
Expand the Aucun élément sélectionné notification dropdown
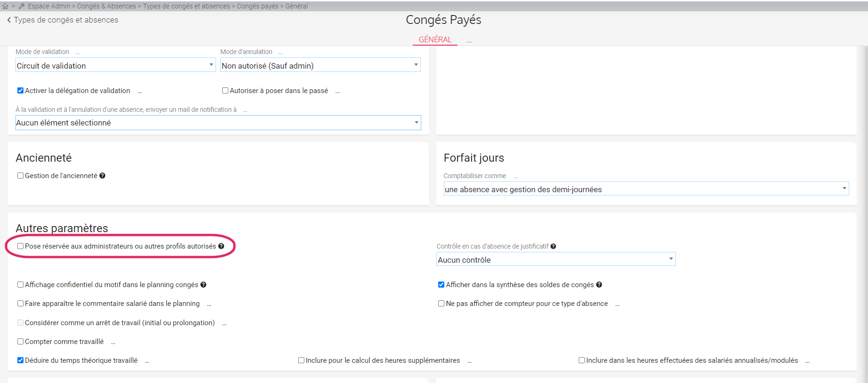pos(218,123)
